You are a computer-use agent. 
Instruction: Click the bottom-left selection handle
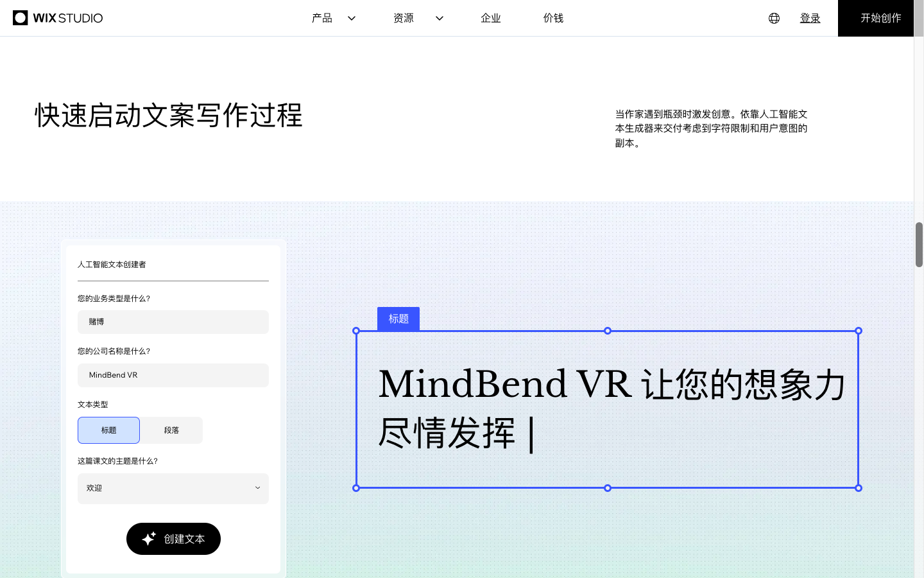[356, 488]
